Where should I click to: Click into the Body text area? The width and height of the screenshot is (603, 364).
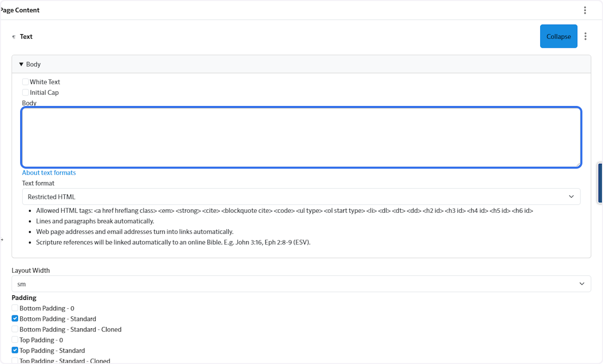[x=301, y=137]
